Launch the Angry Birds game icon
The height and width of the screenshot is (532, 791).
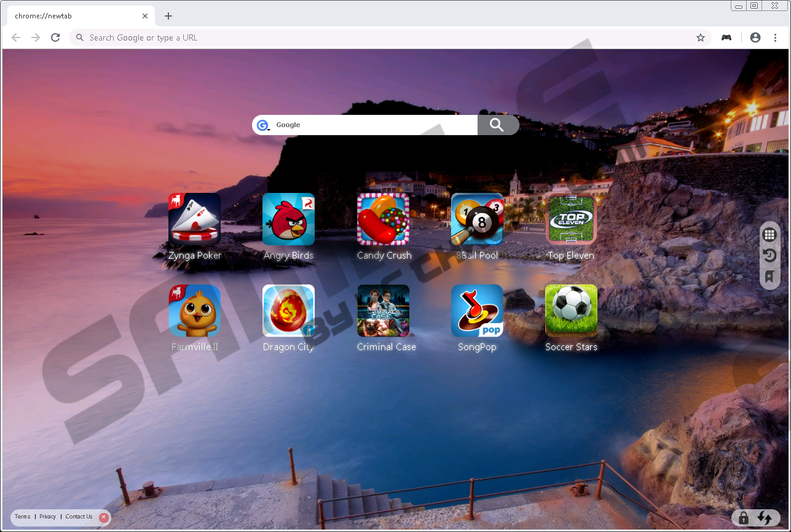(288, 219)
